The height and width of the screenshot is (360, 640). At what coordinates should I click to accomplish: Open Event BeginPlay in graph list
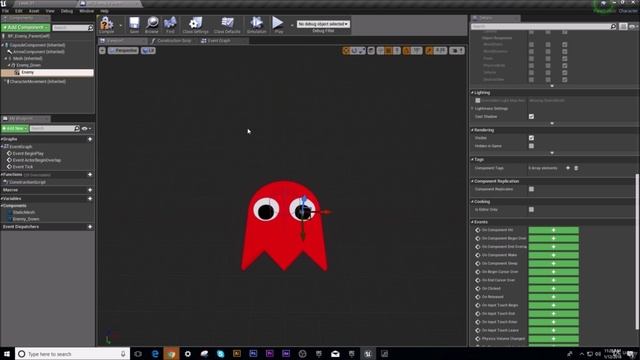(x=28, y=153)
